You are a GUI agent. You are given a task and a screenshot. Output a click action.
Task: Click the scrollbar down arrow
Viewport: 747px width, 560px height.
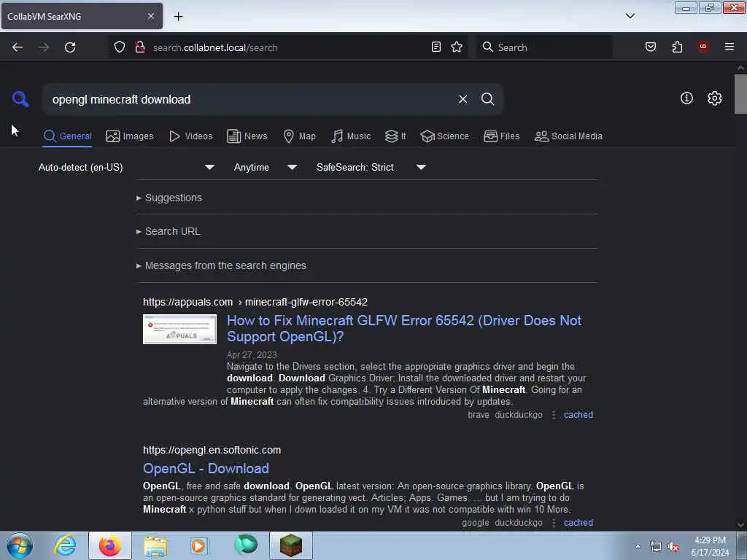740,525
